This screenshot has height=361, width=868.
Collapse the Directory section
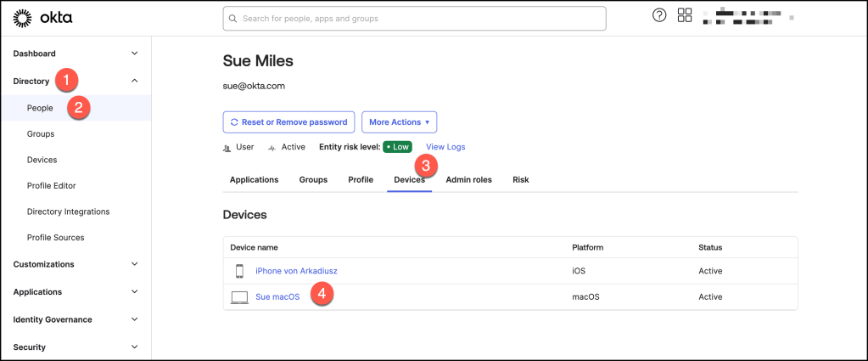click(x=134, y=82)
